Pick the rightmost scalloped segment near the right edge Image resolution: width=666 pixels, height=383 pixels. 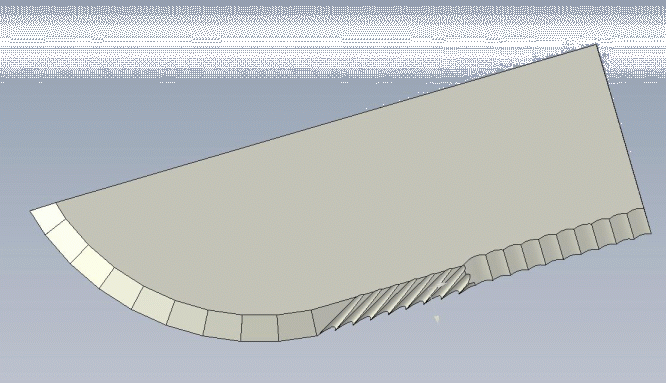click(638, 223)
